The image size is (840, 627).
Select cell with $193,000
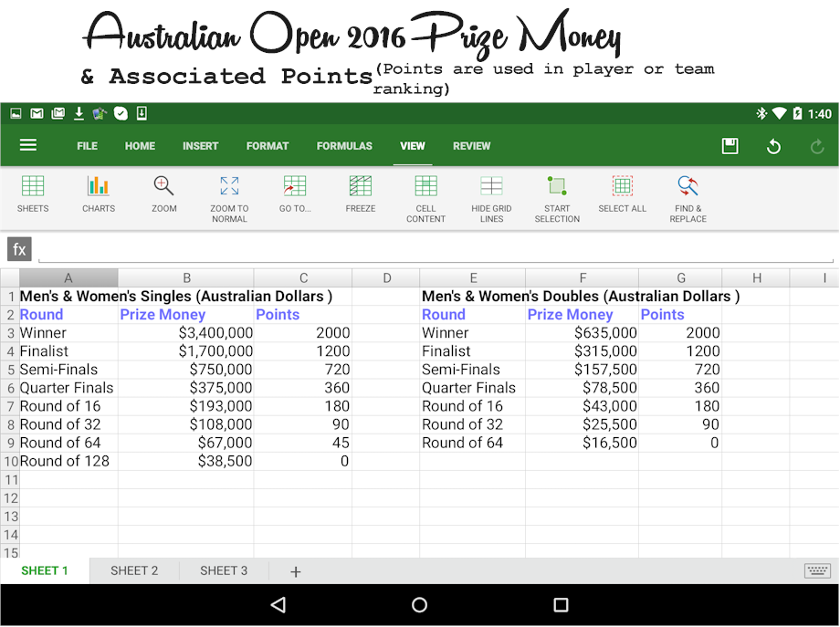[x=186, y=406]
